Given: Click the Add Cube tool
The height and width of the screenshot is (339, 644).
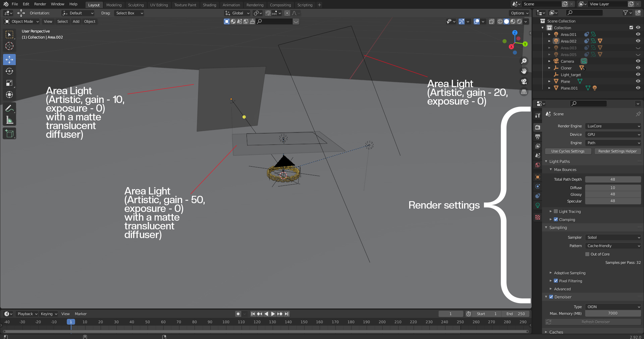Looking at the screenshot, I should (x=9, y=134).
